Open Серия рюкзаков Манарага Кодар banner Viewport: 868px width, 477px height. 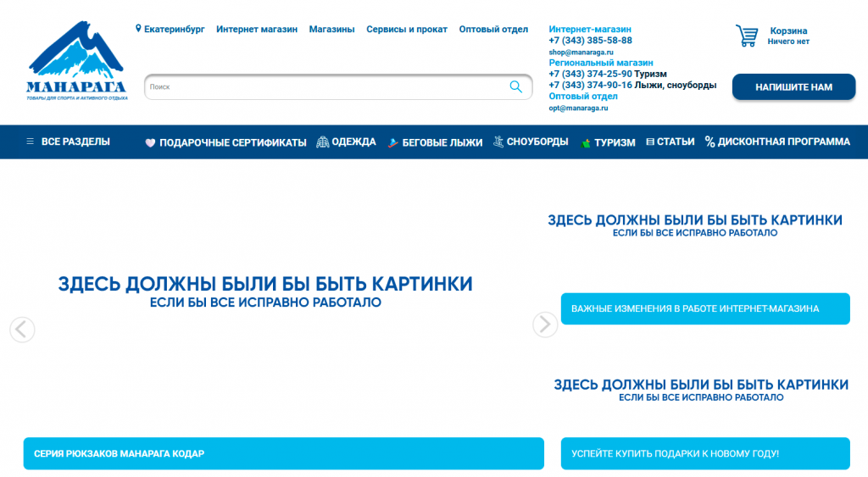283,454
